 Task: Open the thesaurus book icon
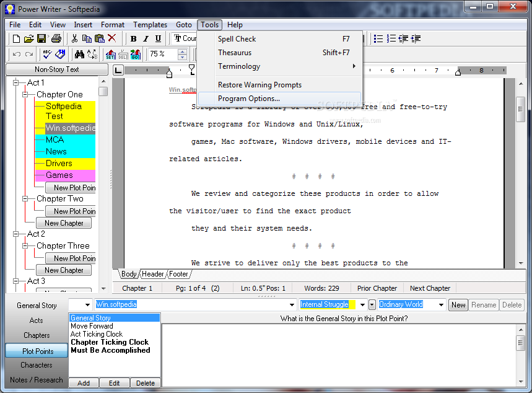pyautogui.click(x=60, y=54)
